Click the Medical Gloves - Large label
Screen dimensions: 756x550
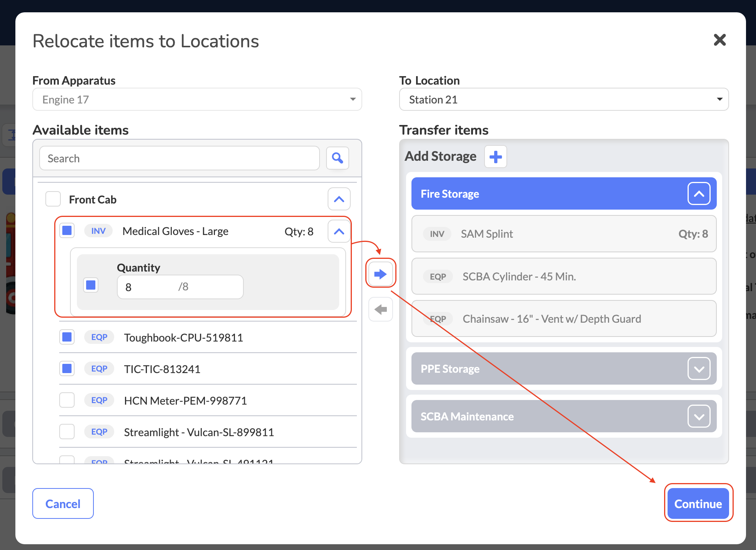[175, 231]
